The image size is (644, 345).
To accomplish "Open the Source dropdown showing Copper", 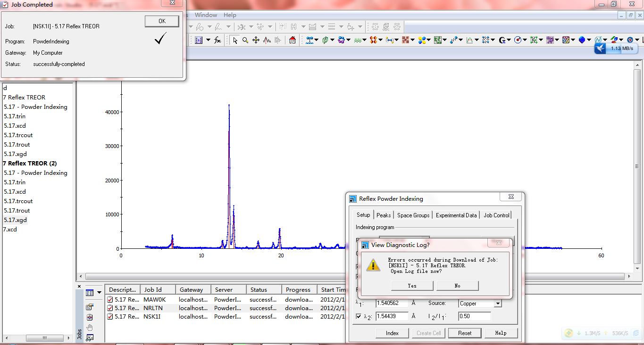I will 480,304.
